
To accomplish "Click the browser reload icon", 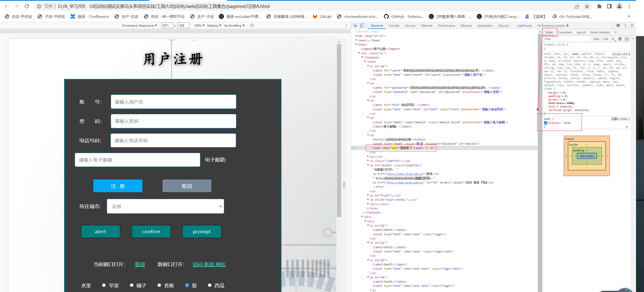I will [x=27, y=6].
